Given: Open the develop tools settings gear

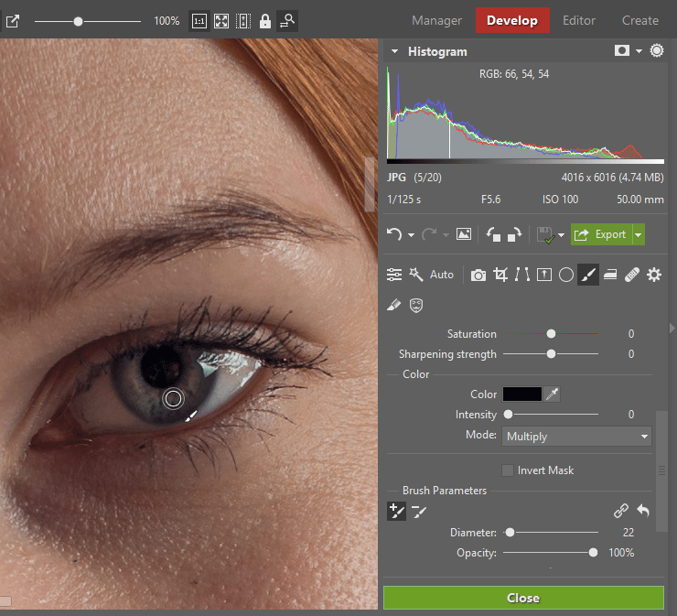Looking at the screenshot, I should (x=654, y=275).
